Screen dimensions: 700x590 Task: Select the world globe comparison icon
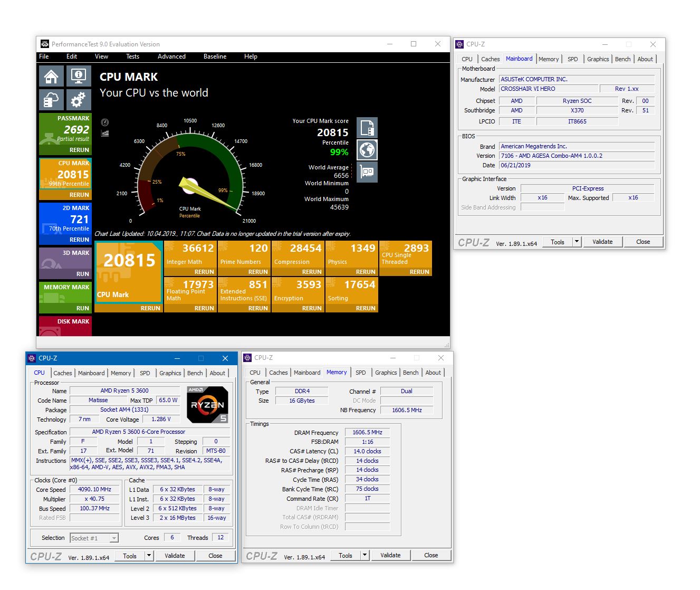tap(367, 150)
